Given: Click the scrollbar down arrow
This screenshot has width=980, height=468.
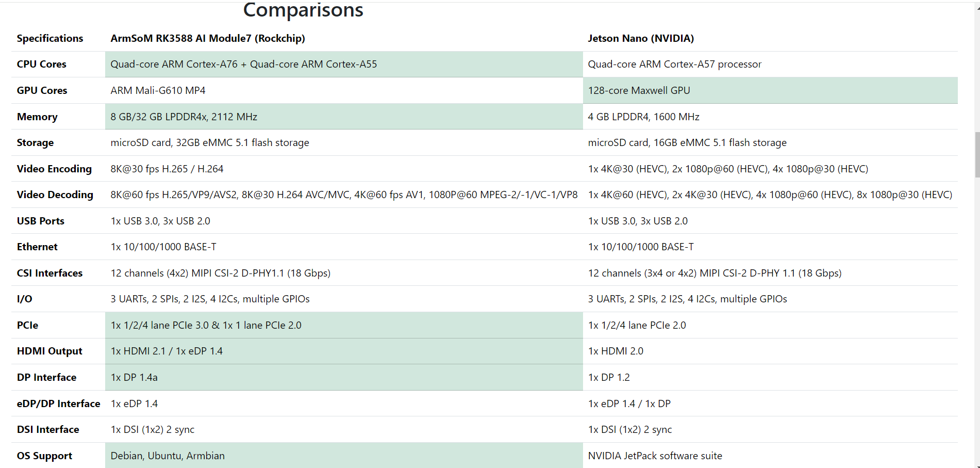Looking at the screenshot, I should [976, 465].
